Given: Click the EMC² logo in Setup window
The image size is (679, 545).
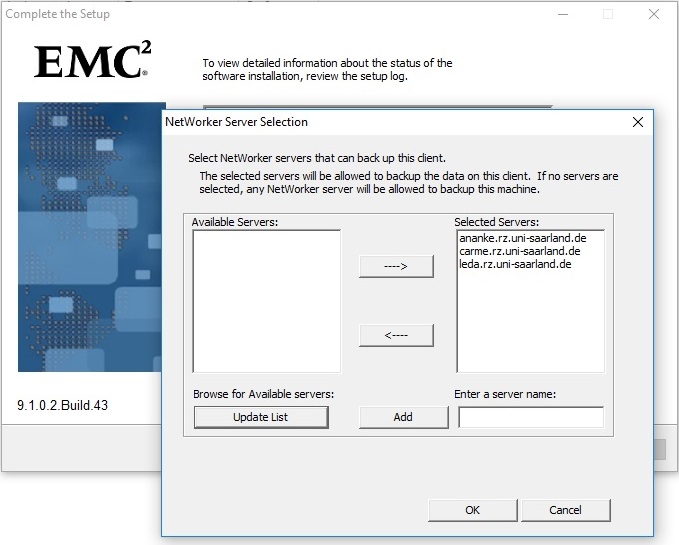Looking at the screenshot, I should click(93, 60).
